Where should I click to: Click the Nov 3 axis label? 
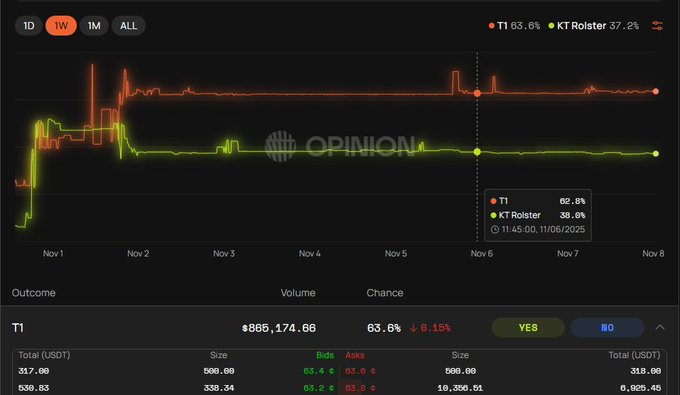224,253
